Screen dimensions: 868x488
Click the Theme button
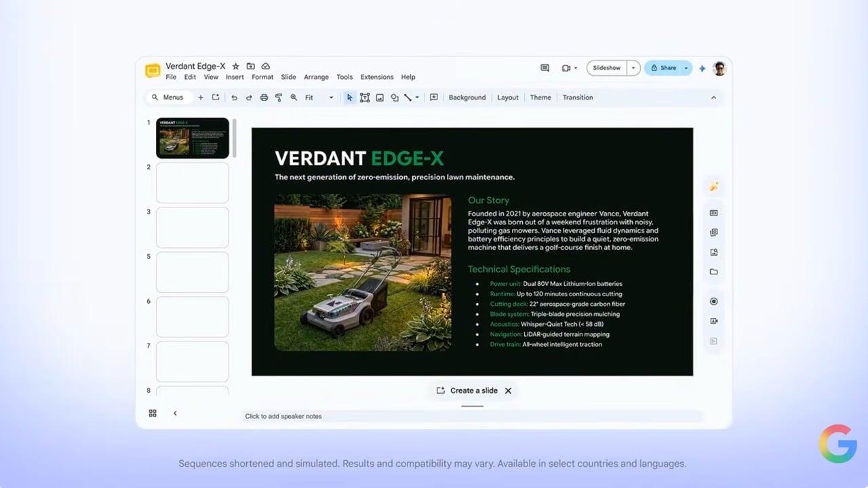(540, 98)
